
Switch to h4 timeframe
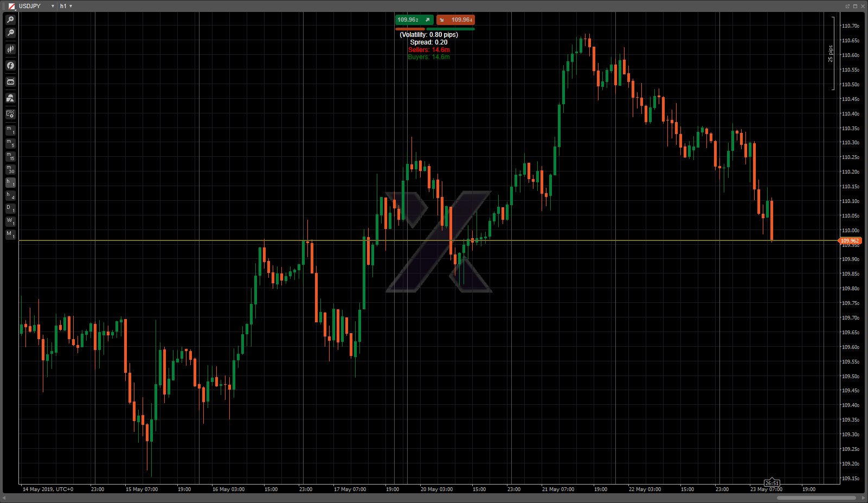point(10,195)
